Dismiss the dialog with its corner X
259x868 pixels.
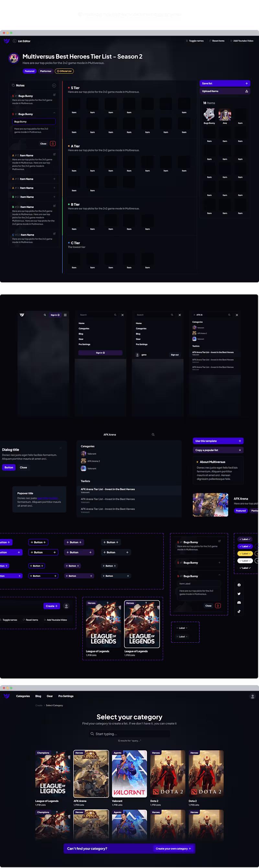pyautogui.click(x=61, y=448)
